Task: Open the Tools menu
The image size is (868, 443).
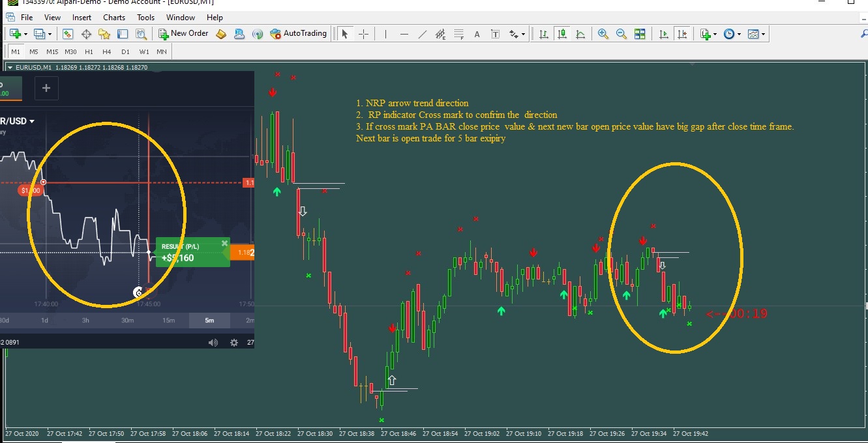Action: pyautogui.click(x=146, y=18)
